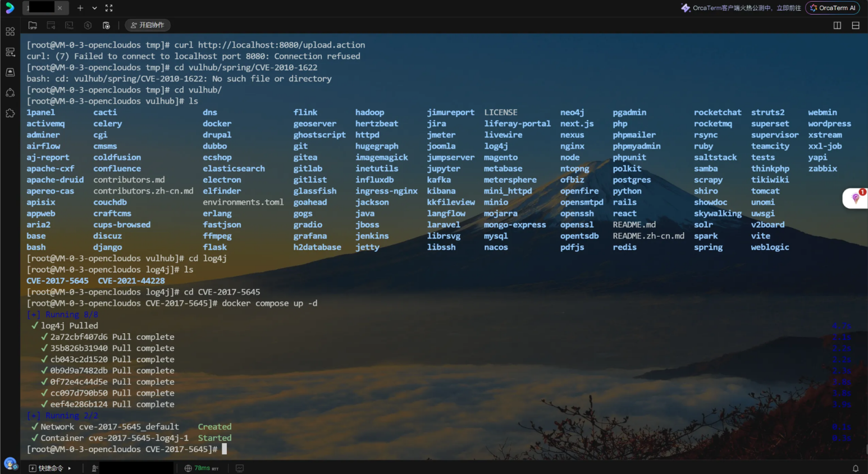The width and height of the screenshot is (868, 474).
Task: Open the Tmux session tool
Action: click(x=70, y=25)
